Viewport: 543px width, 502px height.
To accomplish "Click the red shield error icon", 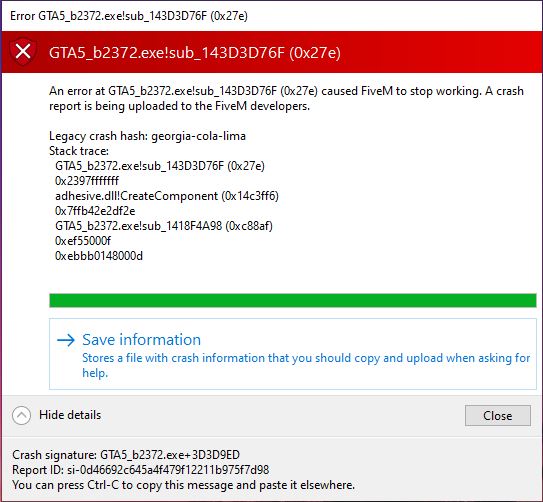I will pyautogui.click(x=23, y=52).
